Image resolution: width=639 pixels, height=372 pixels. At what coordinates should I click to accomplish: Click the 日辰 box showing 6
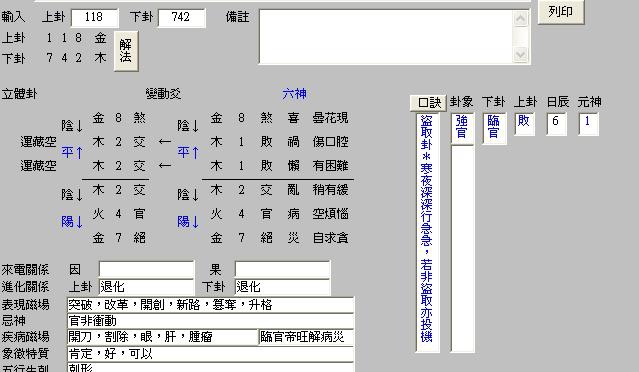click(x=556, y=124)
